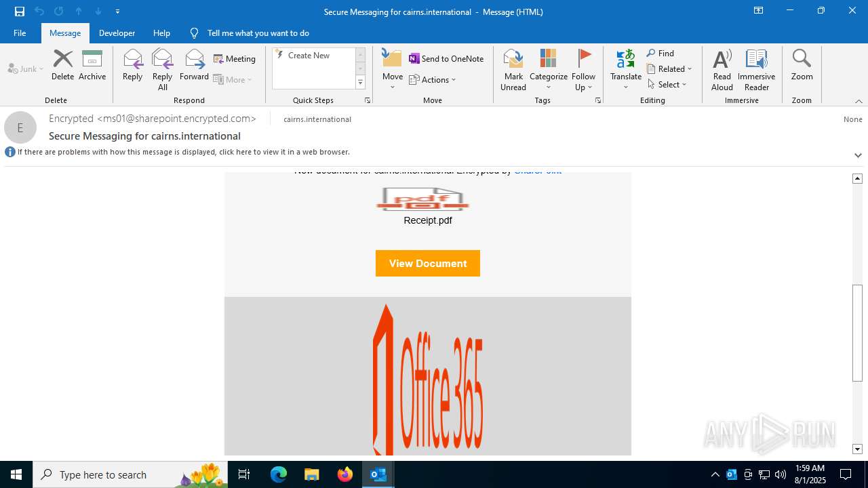
Task: Show hidden system tray icons
Action: coord(715,474)
